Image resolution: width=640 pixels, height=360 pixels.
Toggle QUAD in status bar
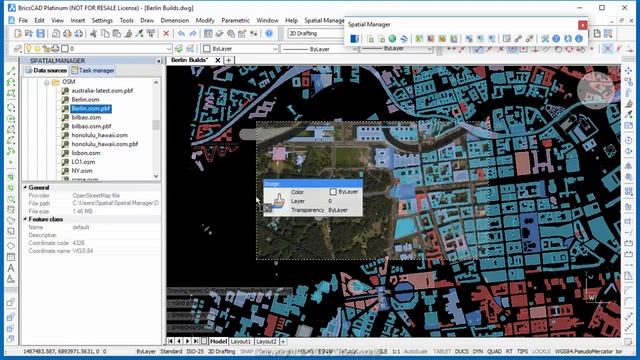[494, 351]
